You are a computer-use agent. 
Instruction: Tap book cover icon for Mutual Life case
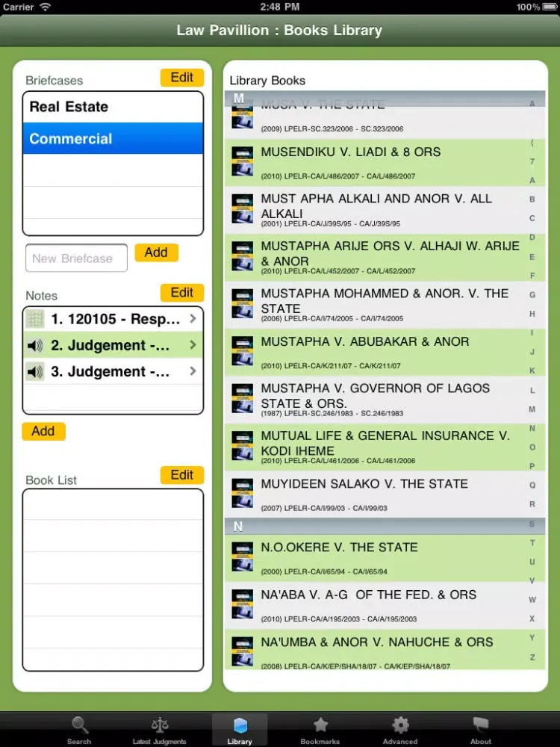243,445
